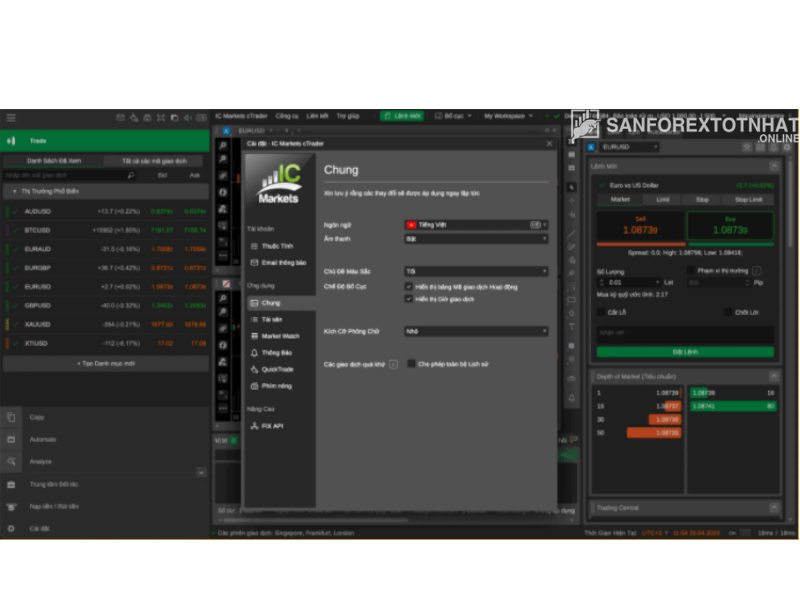Switch to Danh Sách Đã Xem tab
Viewport: 800px width, 600px height.
[x=54, y=161]
